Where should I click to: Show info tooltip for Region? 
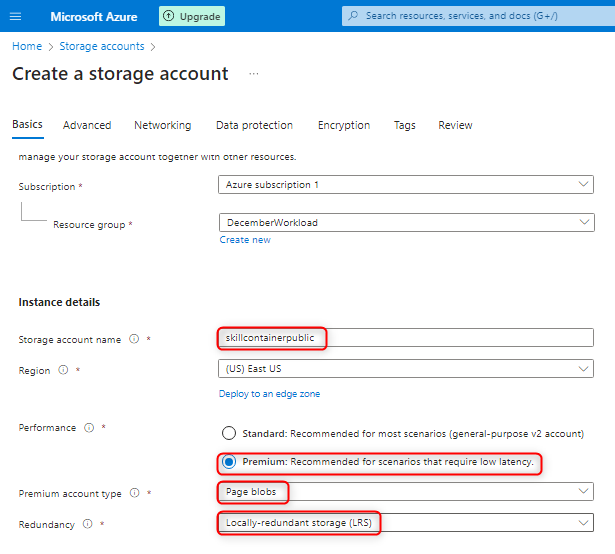pyautogui.click(x=63, y=370)
